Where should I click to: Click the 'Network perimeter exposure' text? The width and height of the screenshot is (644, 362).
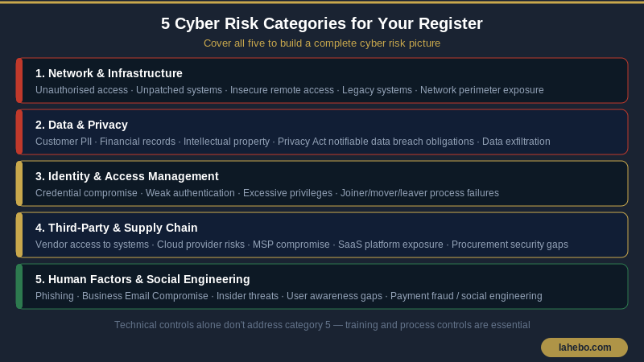[x=481, y=90]
